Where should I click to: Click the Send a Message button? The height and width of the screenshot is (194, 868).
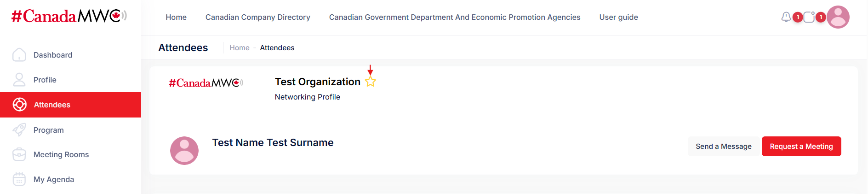coord(723,147)
